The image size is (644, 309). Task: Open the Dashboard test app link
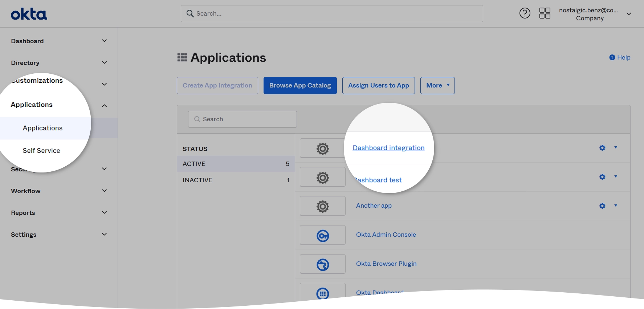click(x=379, y=180)
